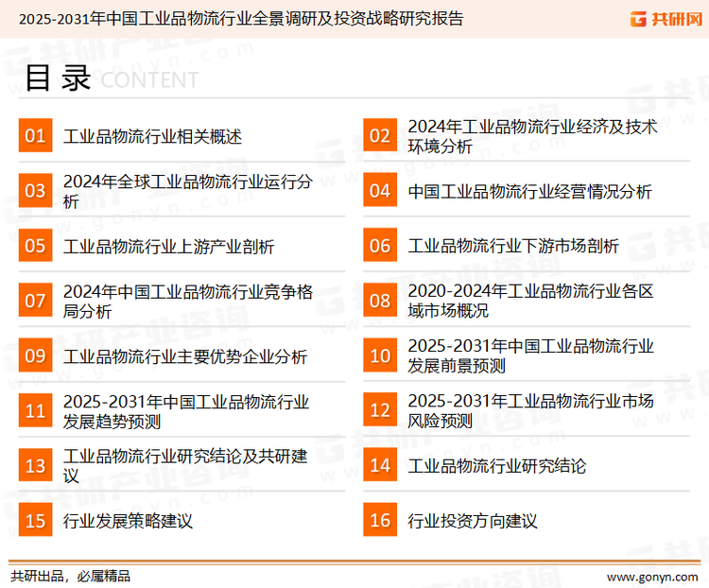Click the orange 09 number badge
This screenshot has width=709, height=588.
pos(35,355)
